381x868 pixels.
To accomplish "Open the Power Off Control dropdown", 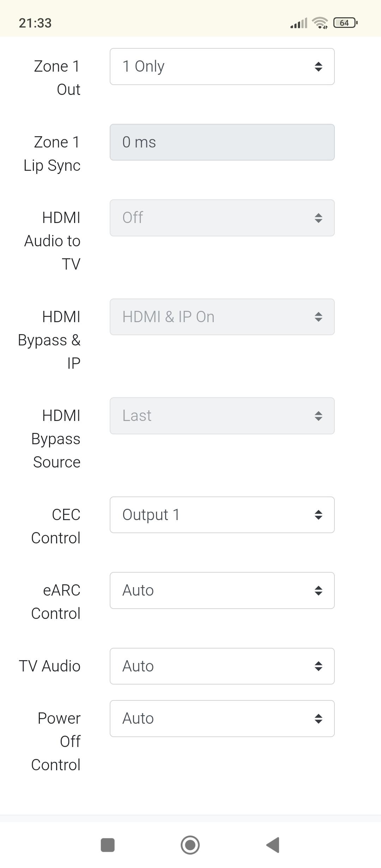I will point(222,718).
